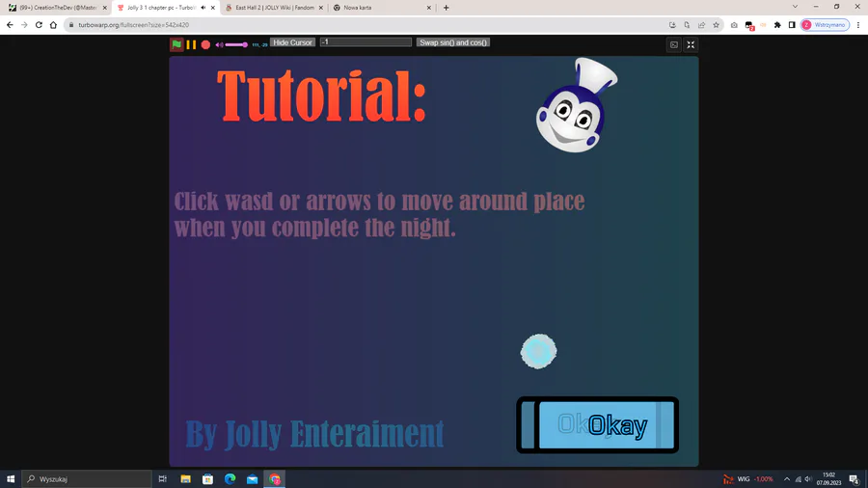The image size is (868, 488).
Task: Reload the current page
Action: pyautogui.click(x=39, y=25)
